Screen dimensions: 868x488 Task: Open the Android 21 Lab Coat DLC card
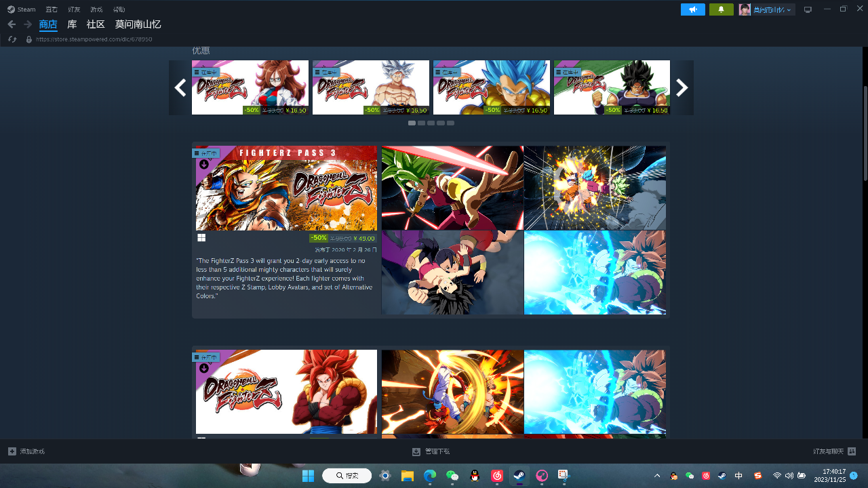point(250,87)
